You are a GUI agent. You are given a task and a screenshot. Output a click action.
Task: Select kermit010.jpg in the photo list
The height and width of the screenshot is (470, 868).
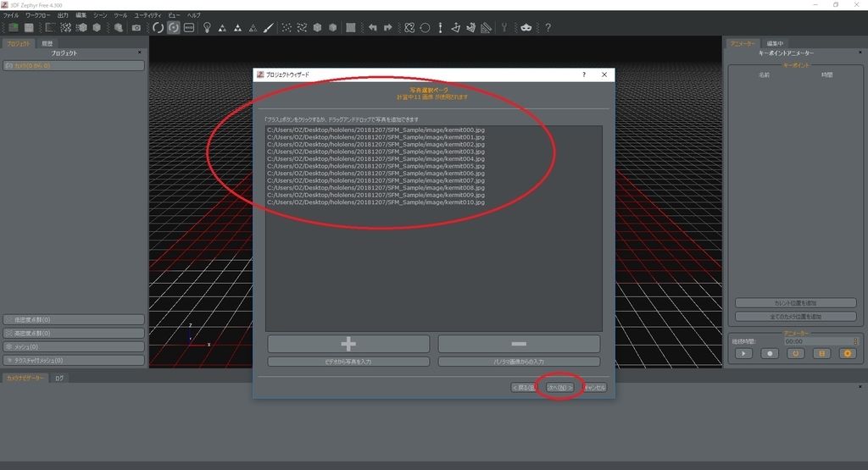[x=376, y=202]
